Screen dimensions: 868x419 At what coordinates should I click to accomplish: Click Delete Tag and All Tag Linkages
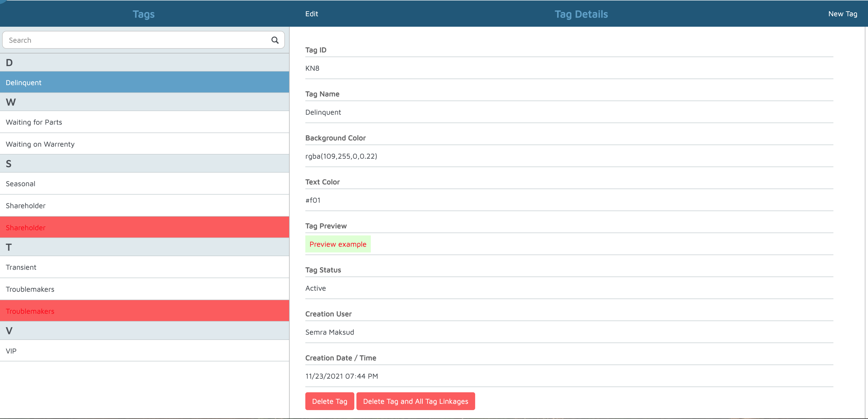(415, 401)
